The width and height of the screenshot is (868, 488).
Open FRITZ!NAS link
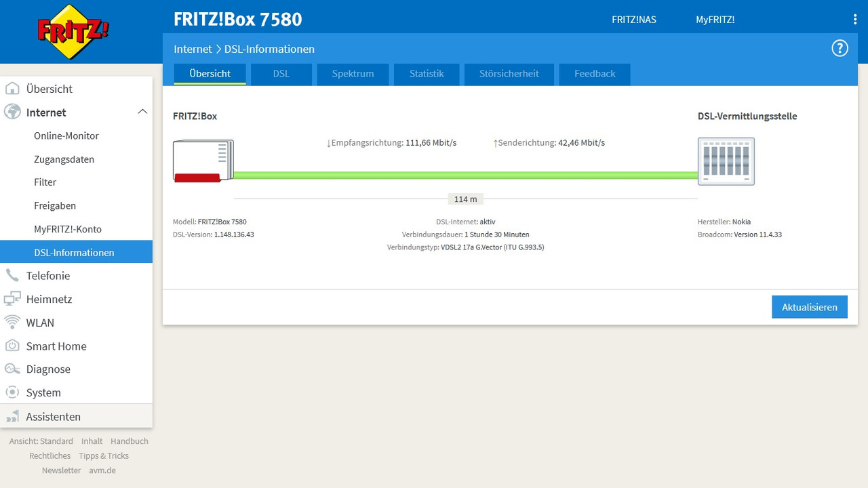click(634, 20)
